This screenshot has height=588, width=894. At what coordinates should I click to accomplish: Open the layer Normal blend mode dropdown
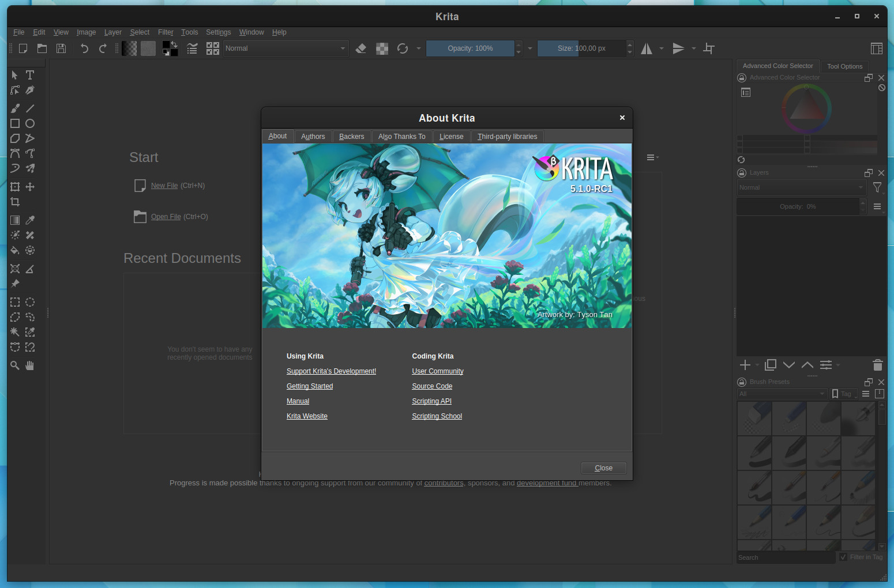tap(801, 187)
